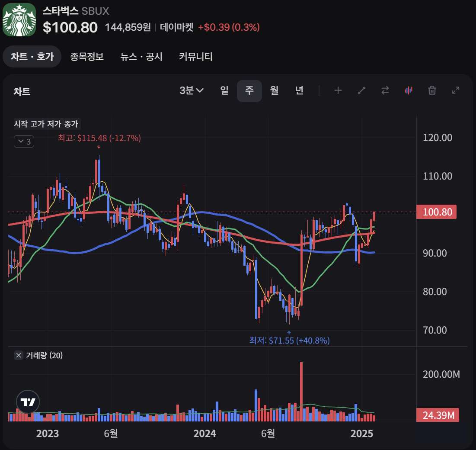
Task: Click the current price tag 100.80
Action: [x=436, y=212]
